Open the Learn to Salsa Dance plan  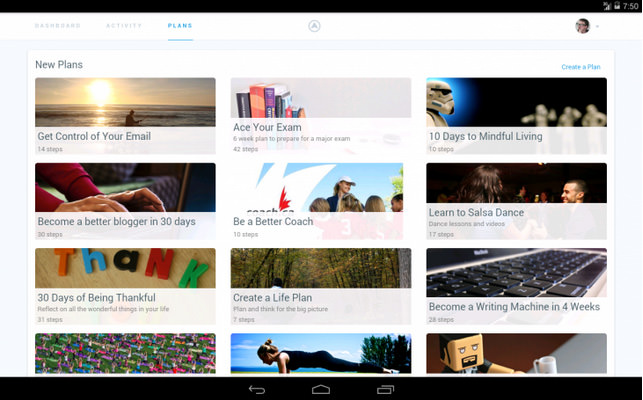coord(516,201)
